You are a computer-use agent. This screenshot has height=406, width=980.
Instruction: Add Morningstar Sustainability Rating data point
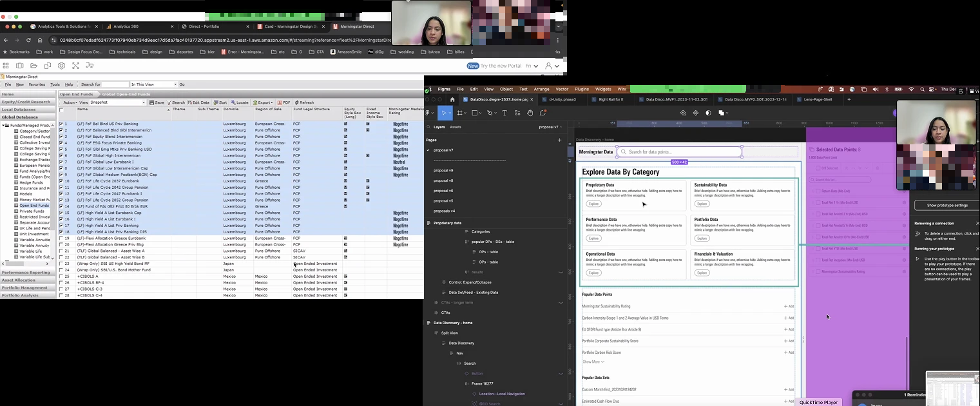(789, 306)
